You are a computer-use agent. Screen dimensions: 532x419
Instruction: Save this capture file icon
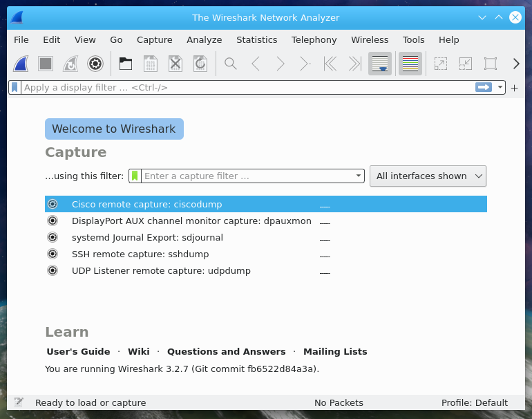coord(151,64)
